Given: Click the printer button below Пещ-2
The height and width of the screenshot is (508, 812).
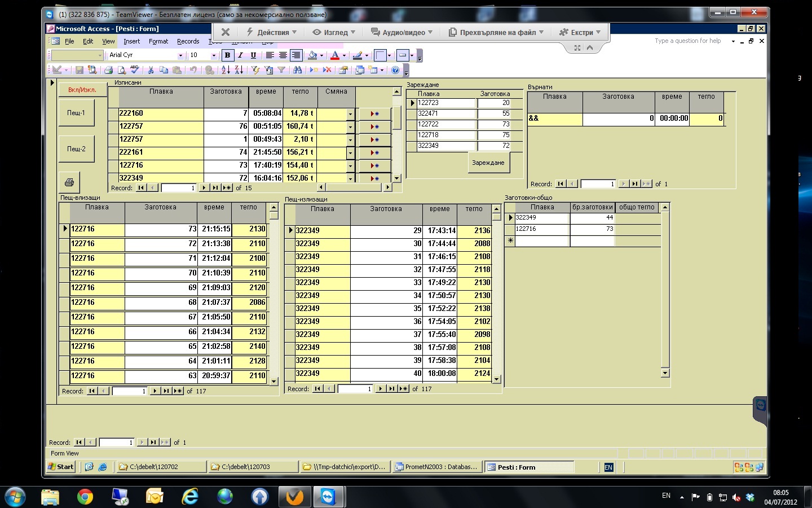Looking at the screenshot, I should click(69, 182).
